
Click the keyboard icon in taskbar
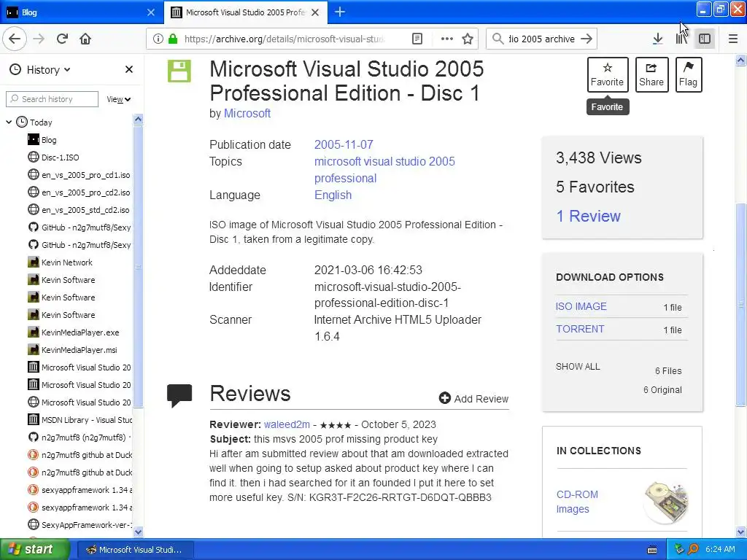click(x=652, y=550)
